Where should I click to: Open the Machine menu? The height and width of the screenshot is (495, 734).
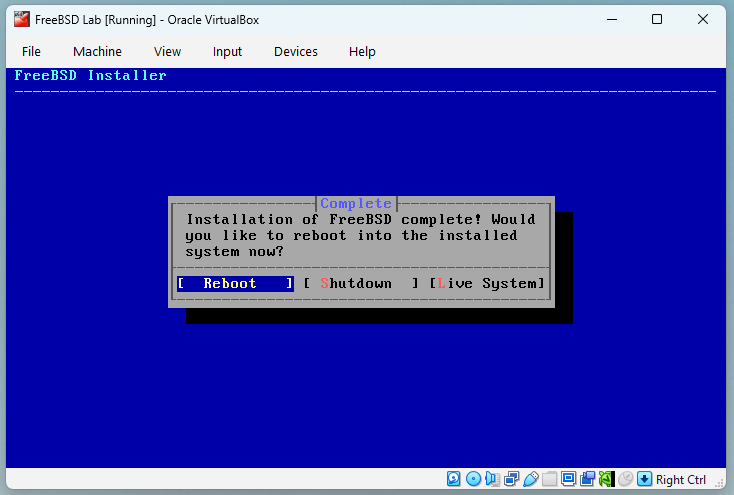[97, 52]
